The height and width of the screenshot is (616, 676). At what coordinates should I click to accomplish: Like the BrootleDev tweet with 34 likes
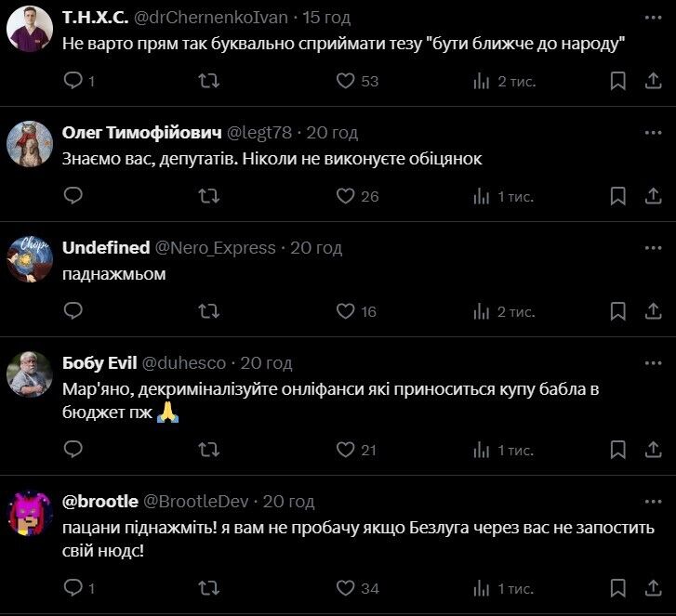coord(346,587)
